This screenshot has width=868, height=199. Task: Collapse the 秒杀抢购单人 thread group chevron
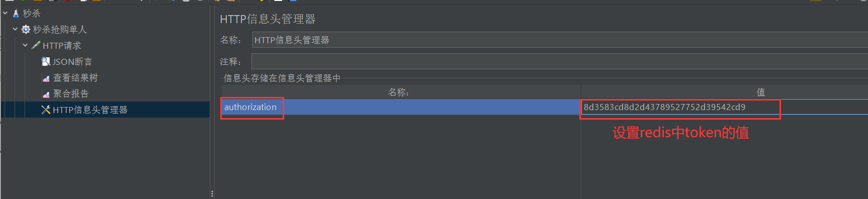click(x=15, y=30)
